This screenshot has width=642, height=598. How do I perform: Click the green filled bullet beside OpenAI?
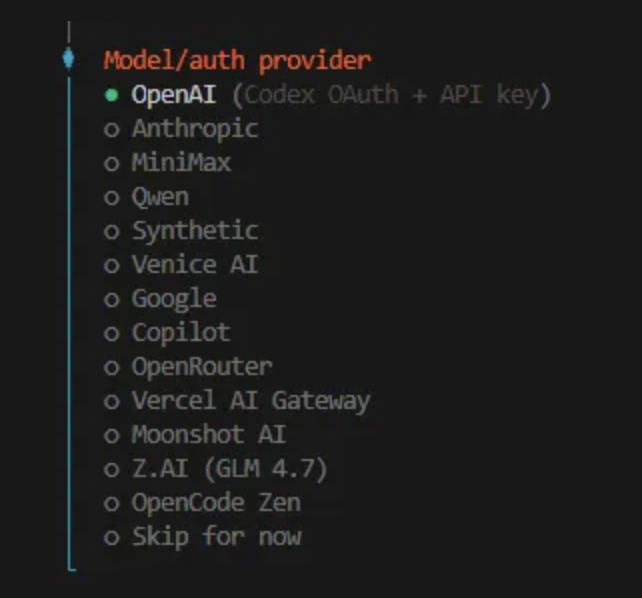(x=111, y=96)
